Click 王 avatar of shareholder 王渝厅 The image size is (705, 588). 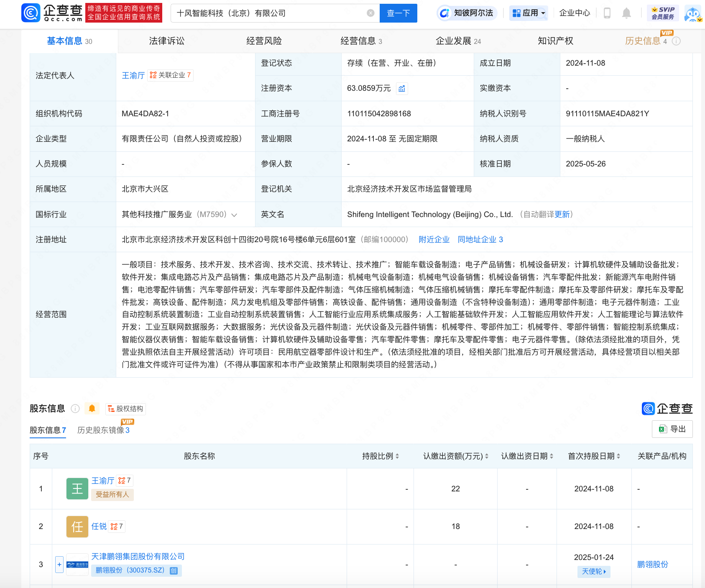[x=77, y=488]
